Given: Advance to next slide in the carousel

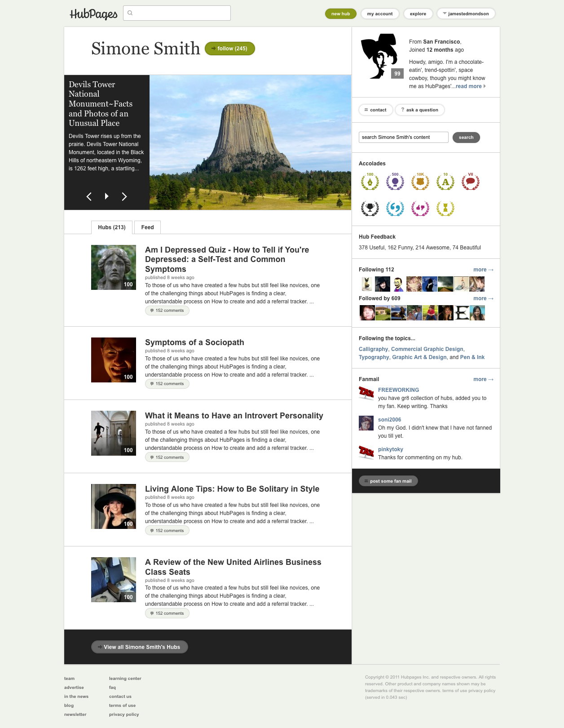Looking at the screenshot, I should pos(124,196).
